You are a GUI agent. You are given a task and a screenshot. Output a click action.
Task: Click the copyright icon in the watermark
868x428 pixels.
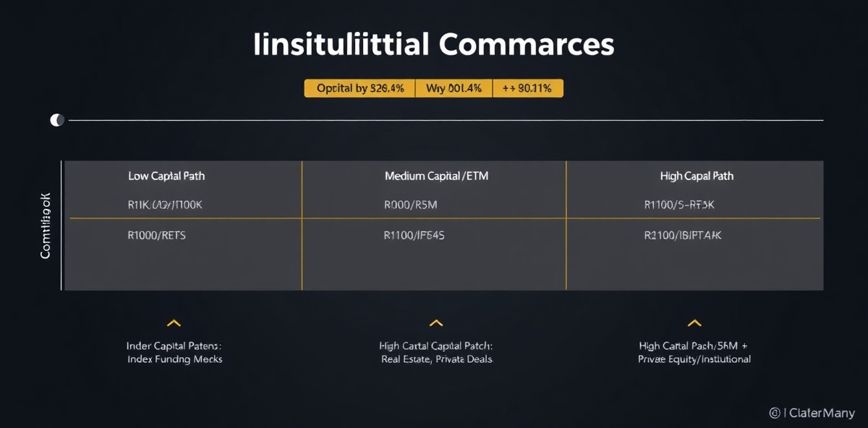click(775, 413)
